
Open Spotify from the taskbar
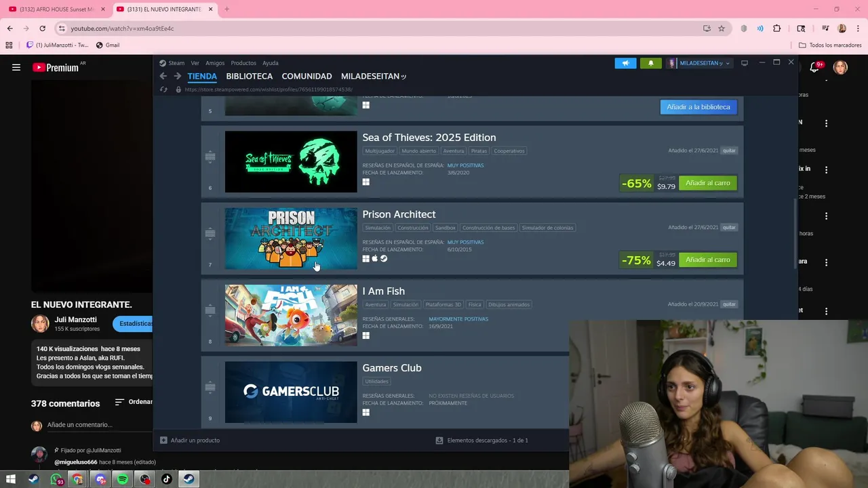click(122, 479)
